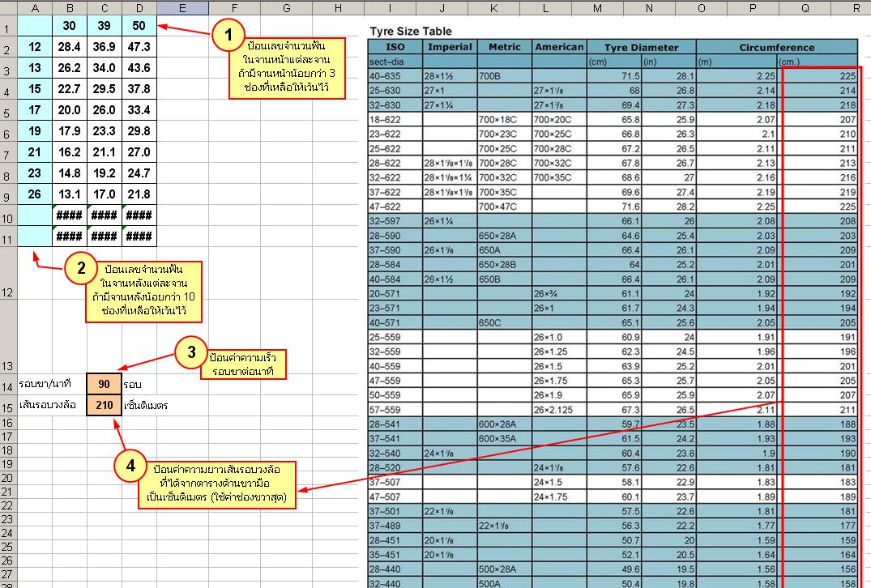
Task: Click Metric cell '700B'
Action: (505, 76)
